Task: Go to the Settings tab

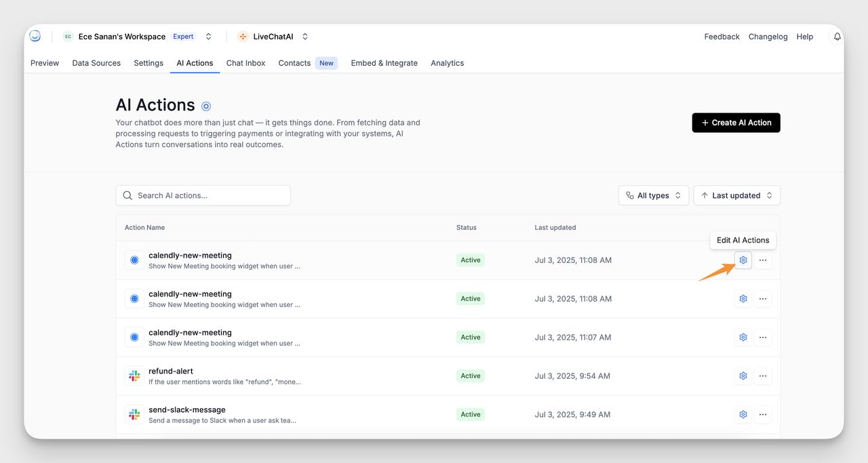Action: click(149, 63)
